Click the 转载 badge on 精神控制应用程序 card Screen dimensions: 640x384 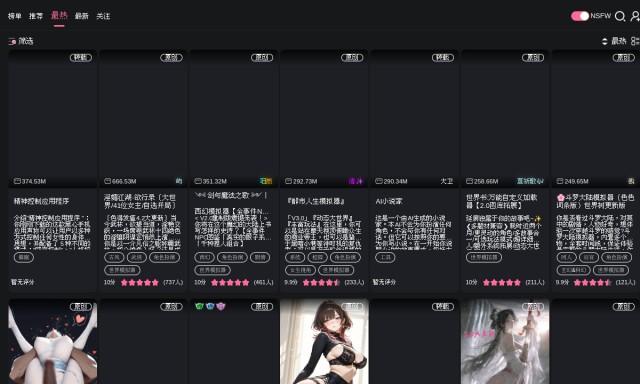click(x=81, y=58)
